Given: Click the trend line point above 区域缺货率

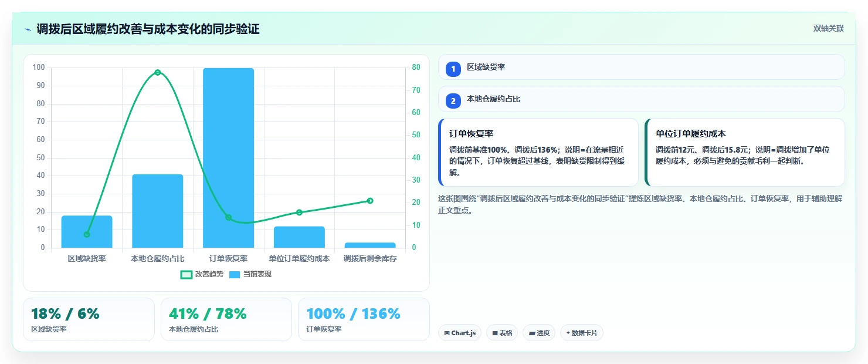Looking at the screenshot, I should 87,234.
